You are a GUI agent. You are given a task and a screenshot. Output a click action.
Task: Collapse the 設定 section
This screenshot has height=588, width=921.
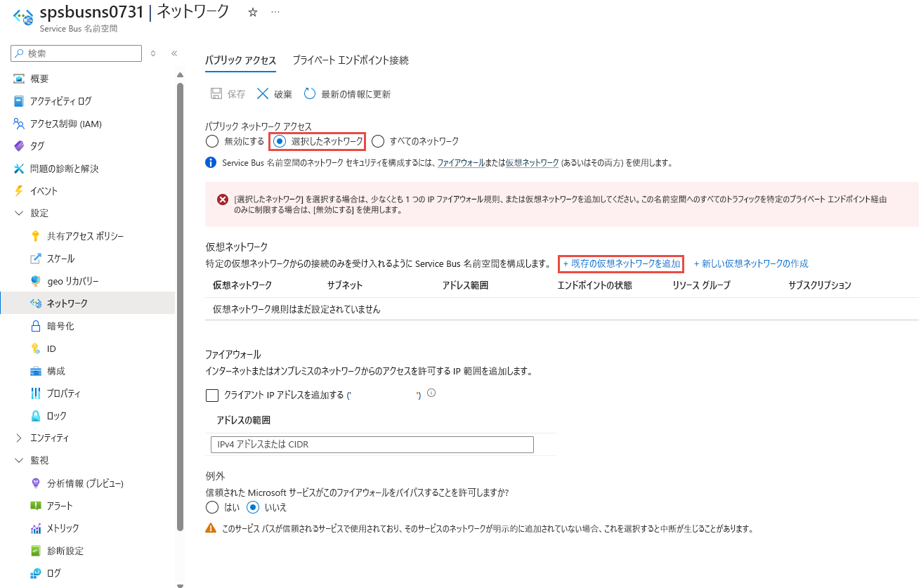(19, 214)
